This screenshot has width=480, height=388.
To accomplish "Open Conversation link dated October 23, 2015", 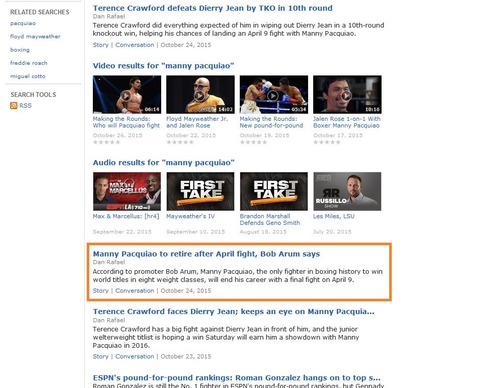I will click(135, 357).
